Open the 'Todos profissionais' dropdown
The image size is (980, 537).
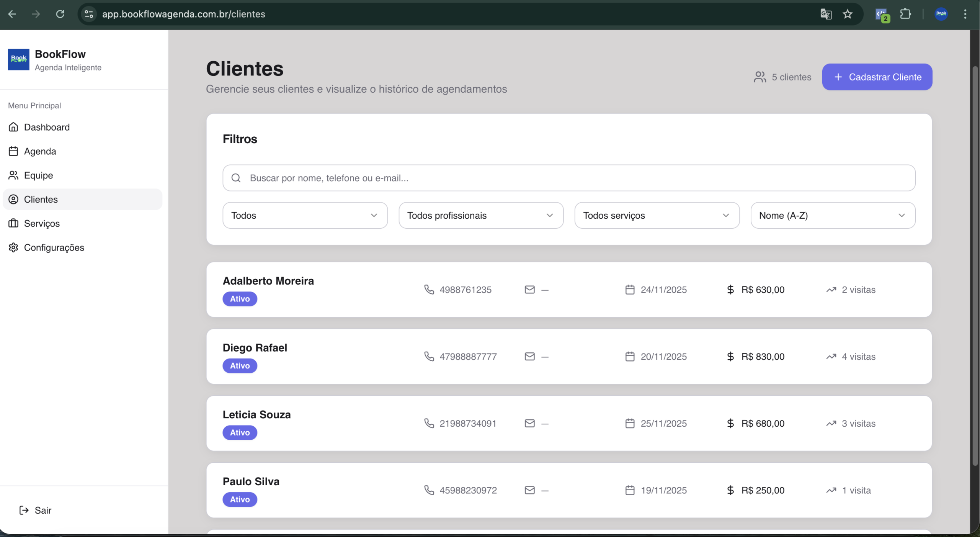[481, 215]
